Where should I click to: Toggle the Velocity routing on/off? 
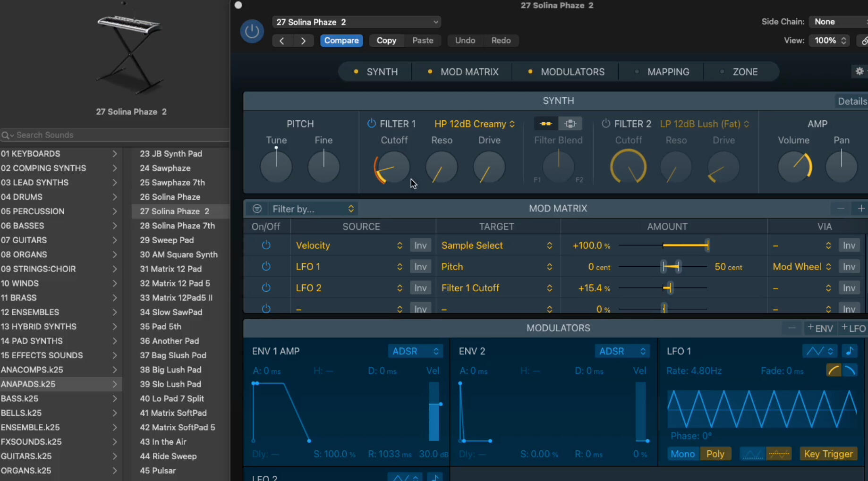(x=266, y=245)
